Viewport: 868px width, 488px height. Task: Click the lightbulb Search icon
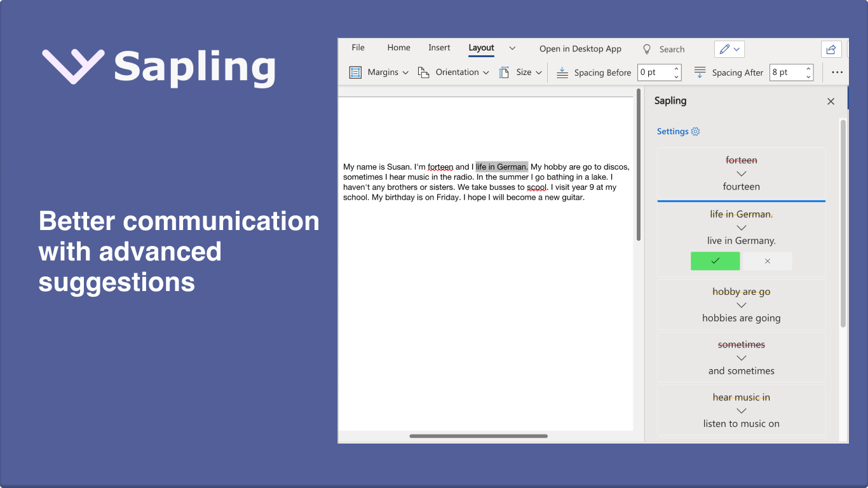[647, 49]
